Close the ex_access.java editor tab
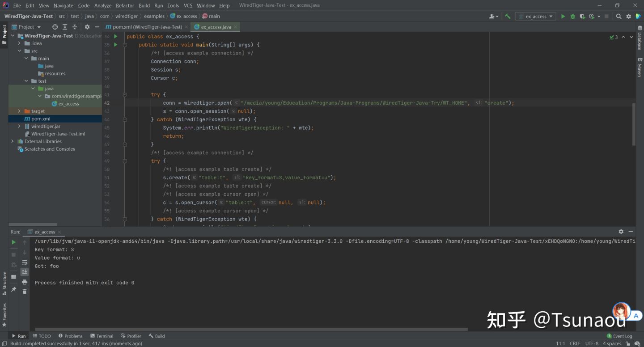Image resolution: width=644 pixels, height=347 pixels. [x=236, y=27]
